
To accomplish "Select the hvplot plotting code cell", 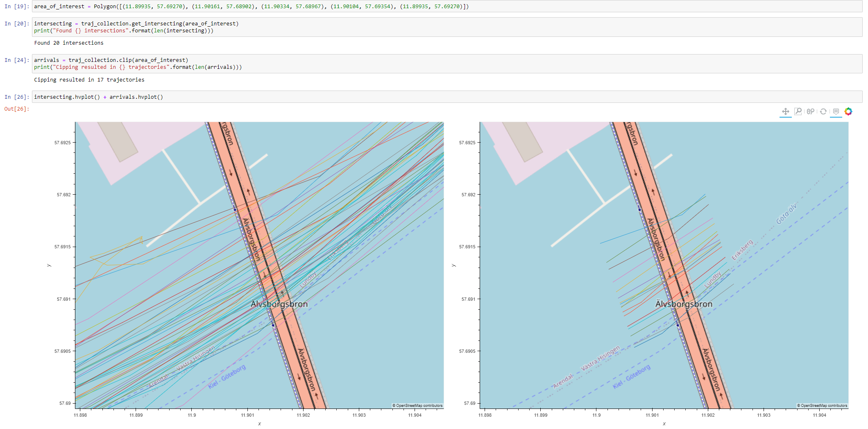I will coord(98,97).
